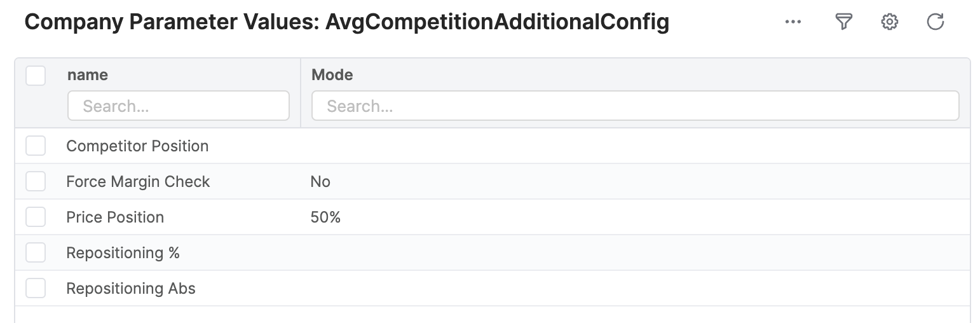This screenshot has height=323, width=980.
Task: Click the 50% Mode value cell
Action: (x=325, y=217)
